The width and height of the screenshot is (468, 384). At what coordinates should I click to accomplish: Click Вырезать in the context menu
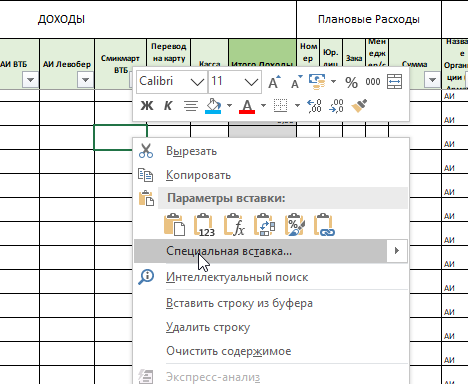[191, 151]
